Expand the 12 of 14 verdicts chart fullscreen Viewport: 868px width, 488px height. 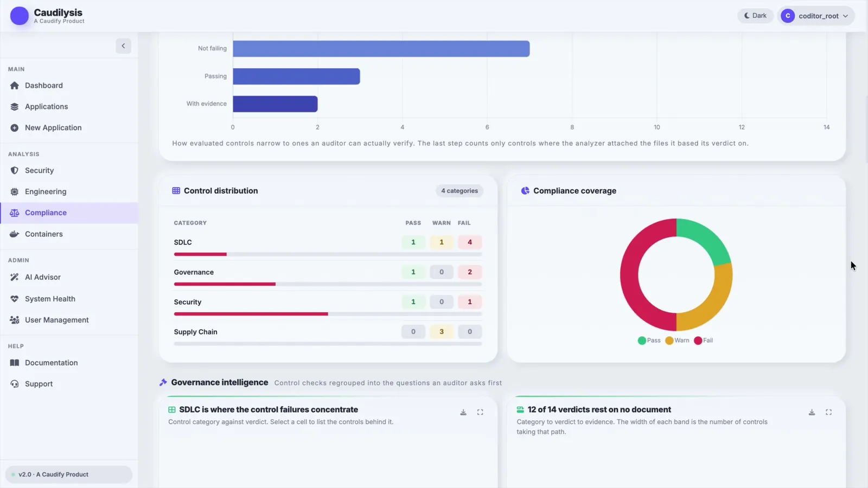click(829, 413)
